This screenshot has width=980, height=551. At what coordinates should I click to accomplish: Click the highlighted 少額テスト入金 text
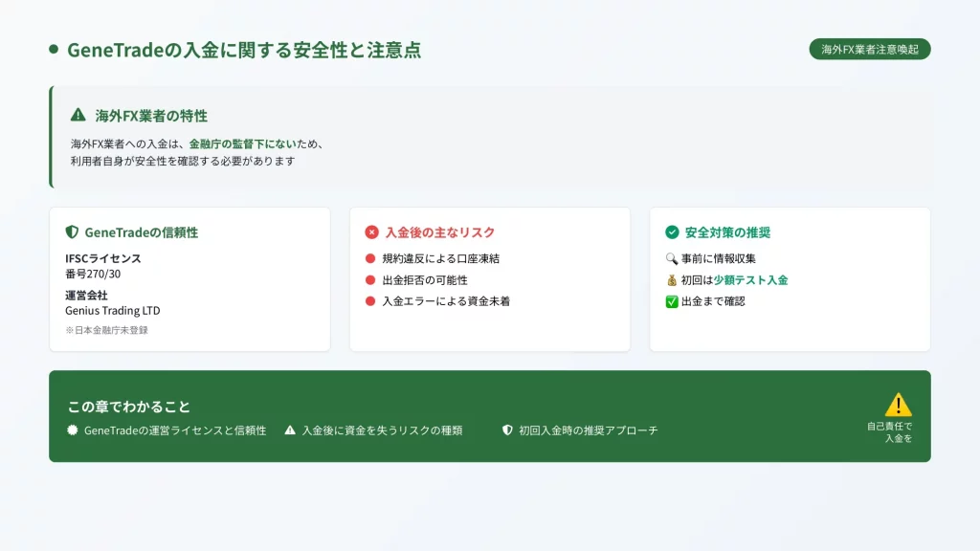750,280
